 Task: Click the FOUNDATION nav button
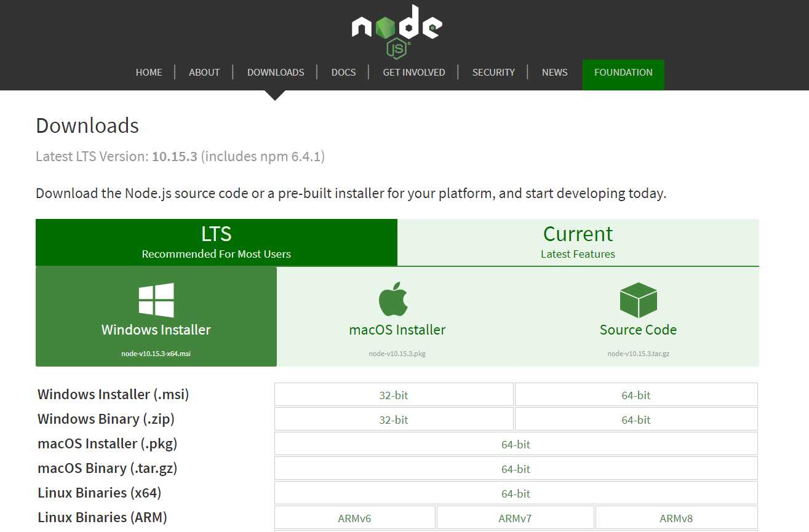pyautogui.click(x=623, y=74)
